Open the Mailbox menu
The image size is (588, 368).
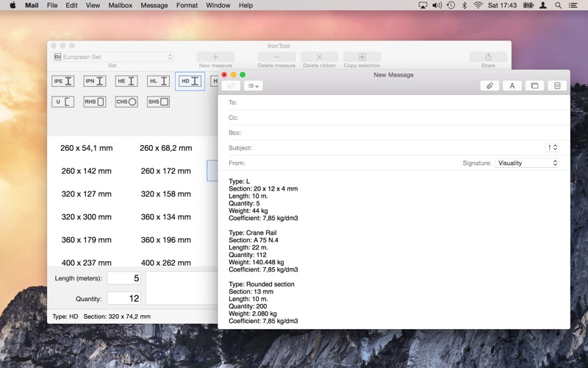click(120, 5)
